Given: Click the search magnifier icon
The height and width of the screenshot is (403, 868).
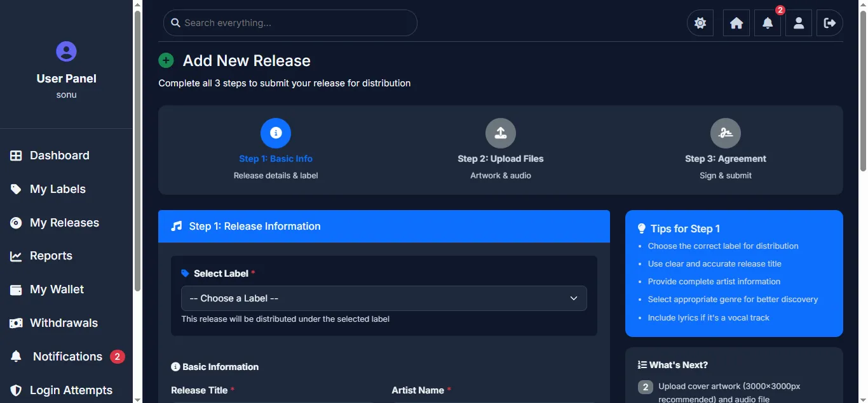Looking at the screenshot, I should (176, 23).
